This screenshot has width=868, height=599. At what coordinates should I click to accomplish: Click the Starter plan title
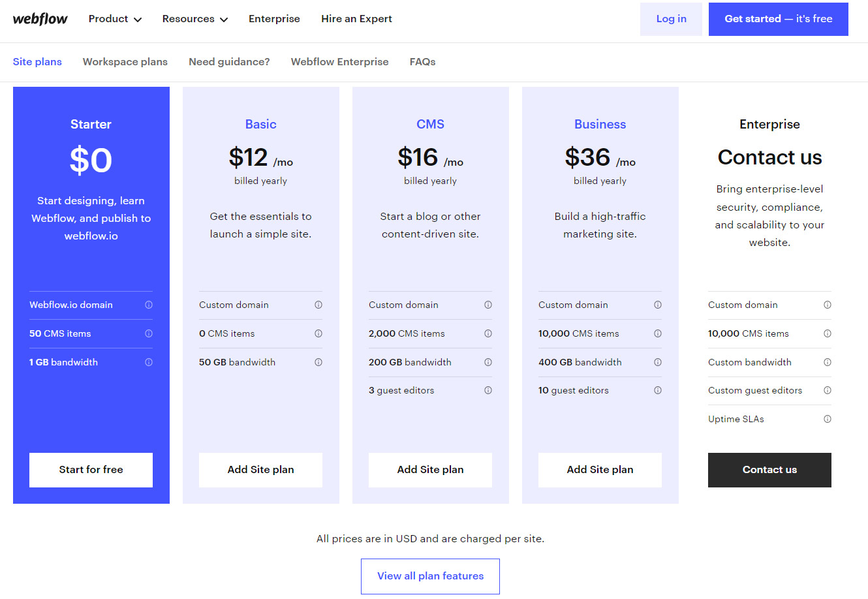[x=91, y=124]
